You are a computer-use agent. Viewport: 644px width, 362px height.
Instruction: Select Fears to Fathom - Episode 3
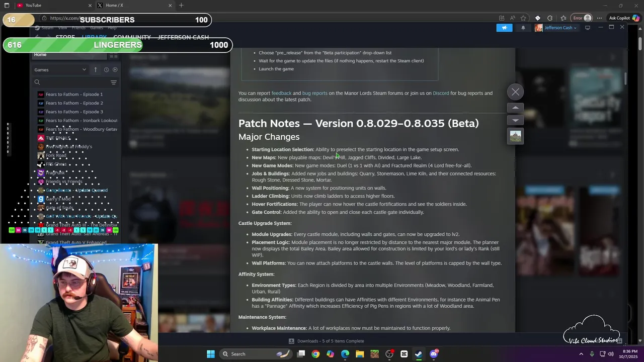(74, 112)
